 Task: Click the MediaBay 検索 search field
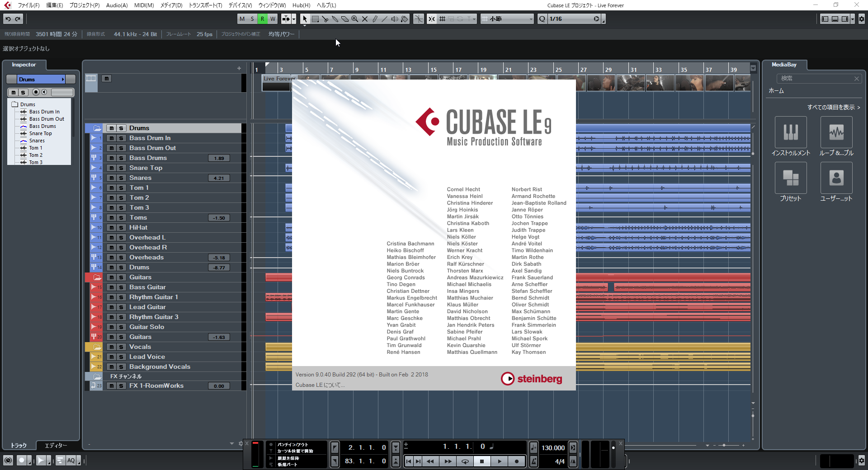coord(818,79)
